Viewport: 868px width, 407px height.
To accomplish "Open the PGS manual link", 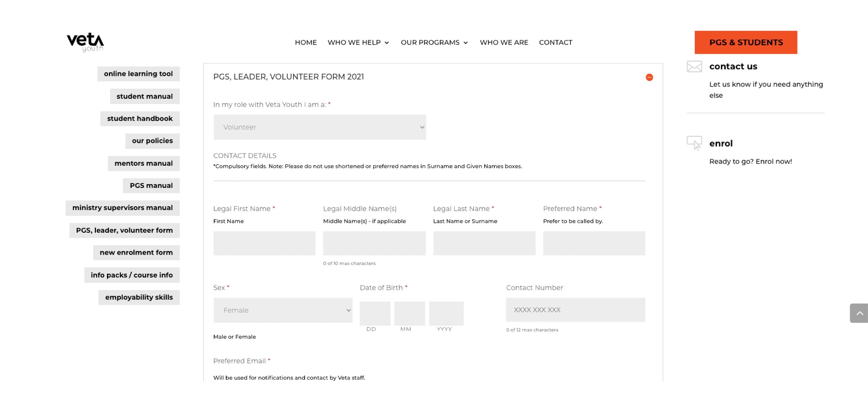I will click(x=151, y=185).
